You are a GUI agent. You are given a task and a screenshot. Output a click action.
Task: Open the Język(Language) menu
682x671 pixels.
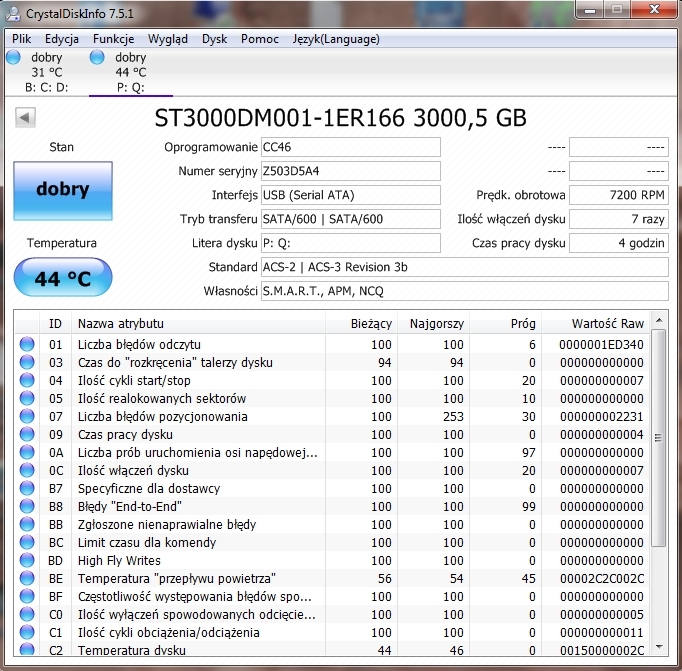pyautogui.click(x=336, y=39)
